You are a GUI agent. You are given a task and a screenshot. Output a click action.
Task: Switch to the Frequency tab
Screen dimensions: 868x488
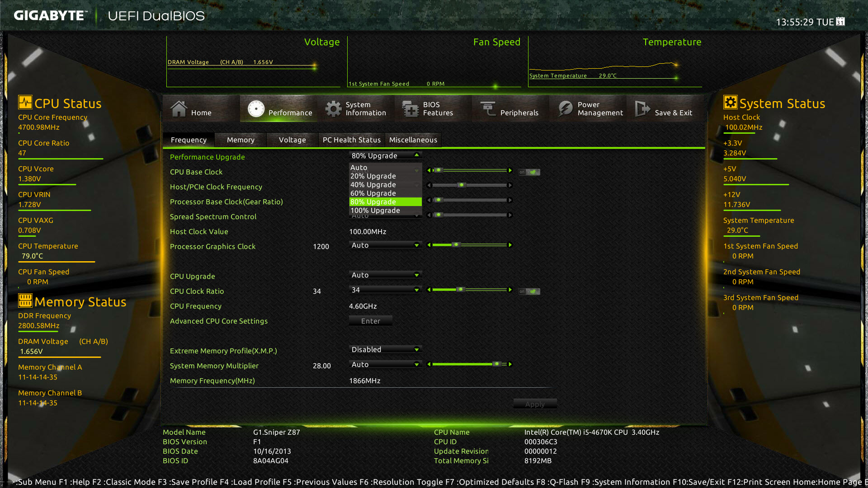pyautogui.click(x=189, y=140)
